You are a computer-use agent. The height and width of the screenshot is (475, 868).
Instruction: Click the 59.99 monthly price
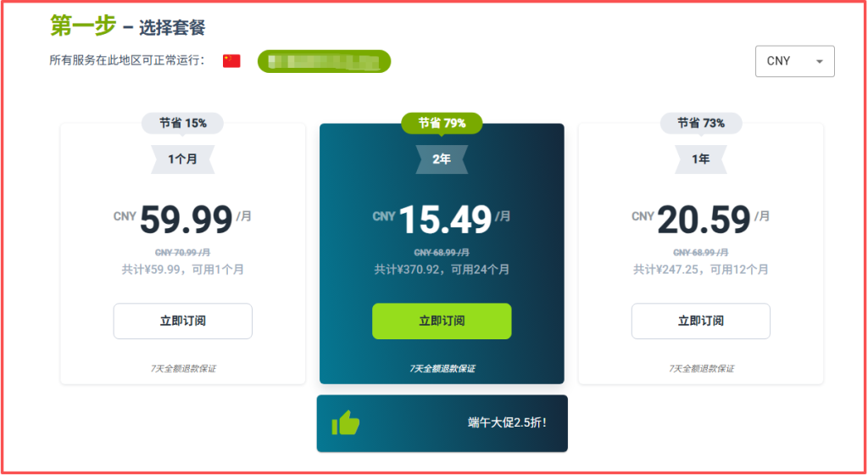click(x=186, y=219)
